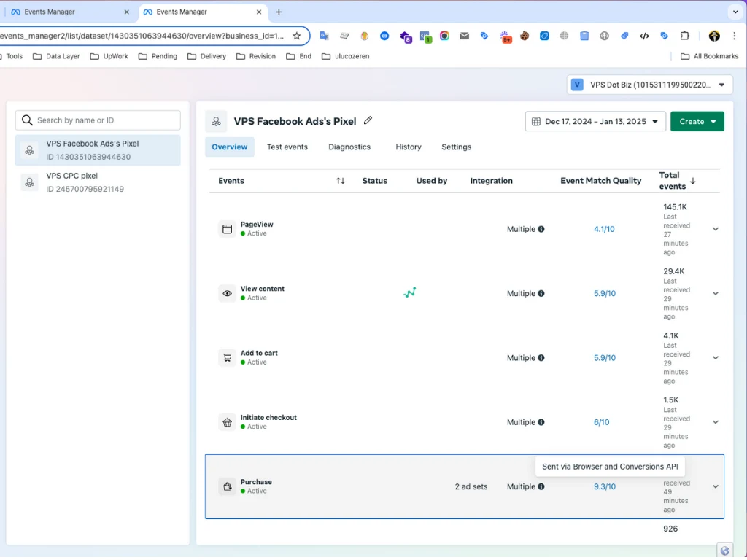This screenshot has height=560, width=747.
Task: Click the PageView event icon
Action: [227, 228]
